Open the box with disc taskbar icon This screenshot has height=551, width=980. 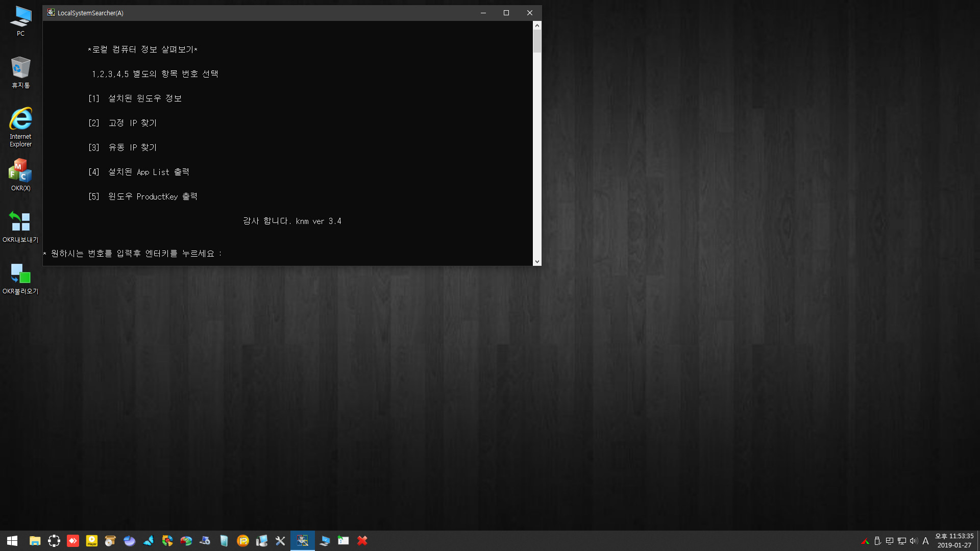click(110, 541)
